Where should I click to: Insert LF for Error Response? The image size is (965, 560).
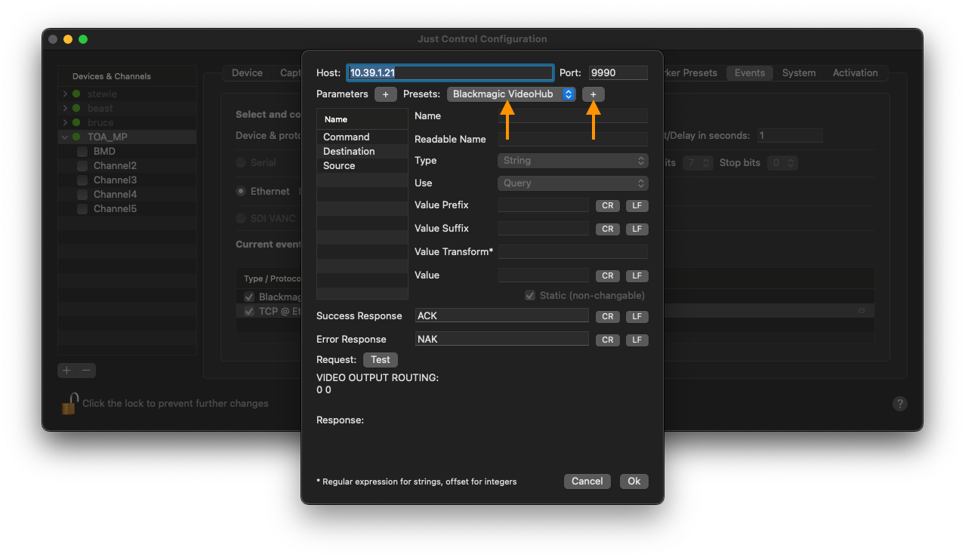637,340
